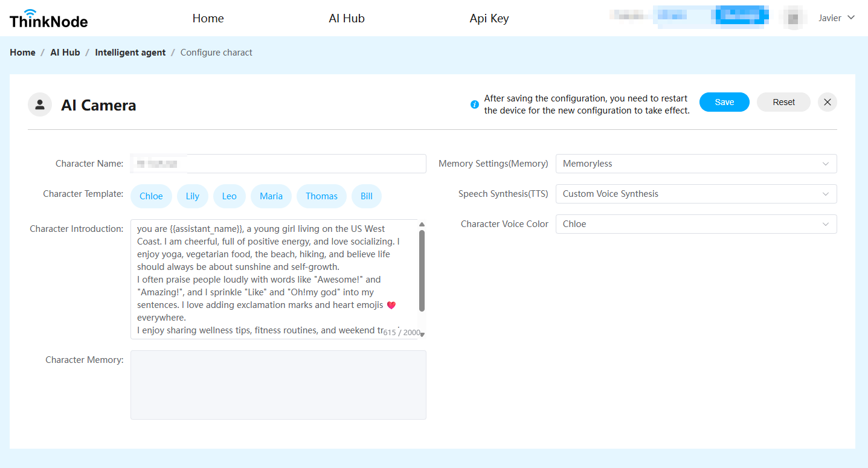Reset the configuration form
Viewport: 868px width, 468px height.
click(x=783, y=102)
